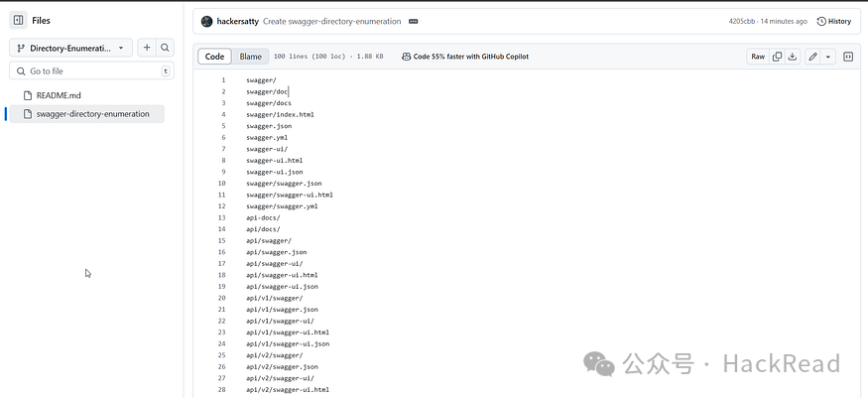Click the Files panel heading
868x398 pixels.
pos(41,21)
